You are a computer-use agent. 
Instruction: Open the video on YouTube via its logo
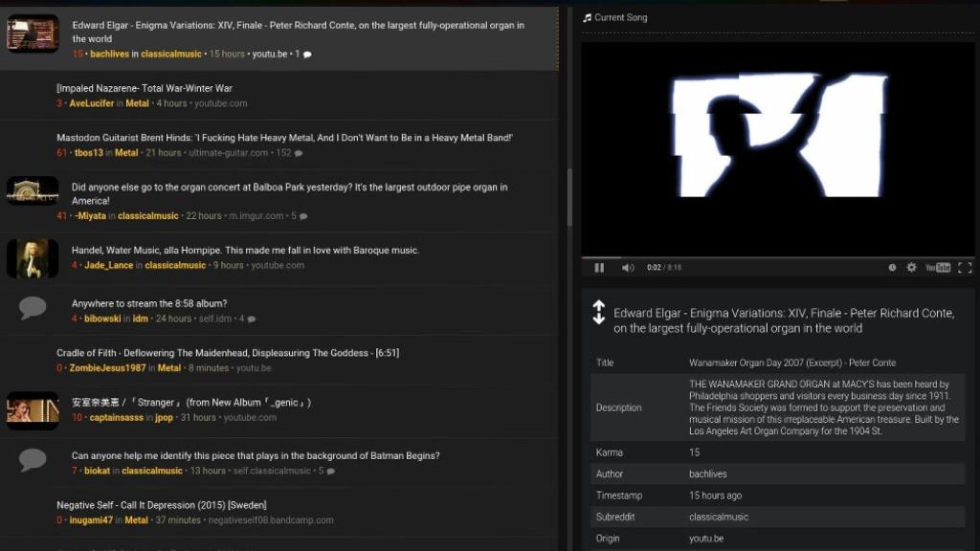(937, 266)
